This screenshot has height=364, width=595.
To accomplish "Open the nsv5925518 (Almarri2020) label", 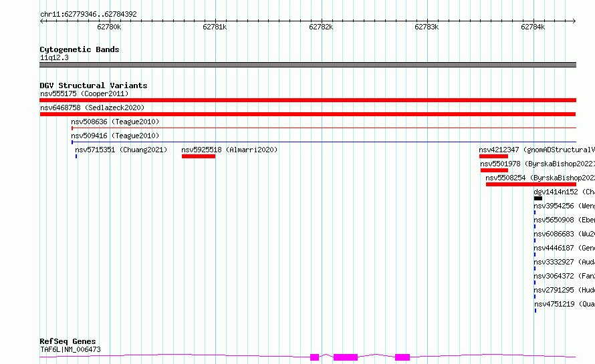I will pyautogui.click(x=229, y=150).
